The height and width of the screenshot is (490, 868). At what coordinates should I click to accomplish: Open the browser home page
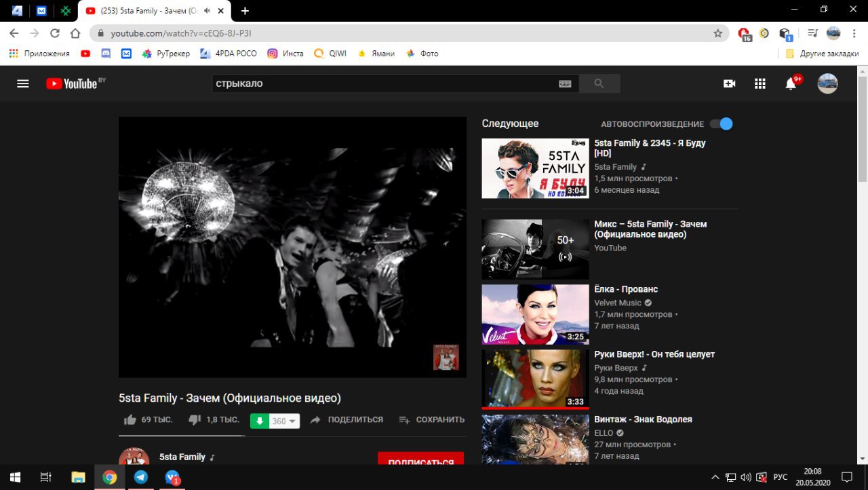(x=75, y=33)
